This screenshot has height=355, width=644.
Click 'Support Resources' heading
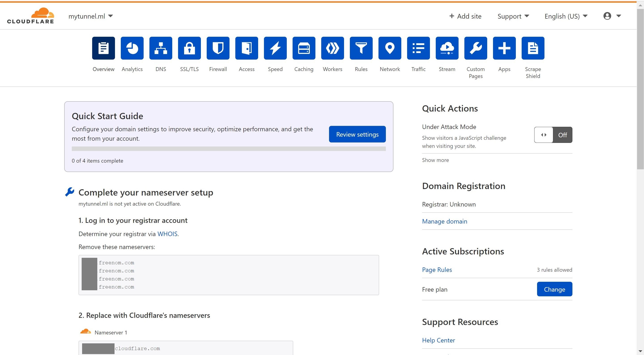point(460,322)
